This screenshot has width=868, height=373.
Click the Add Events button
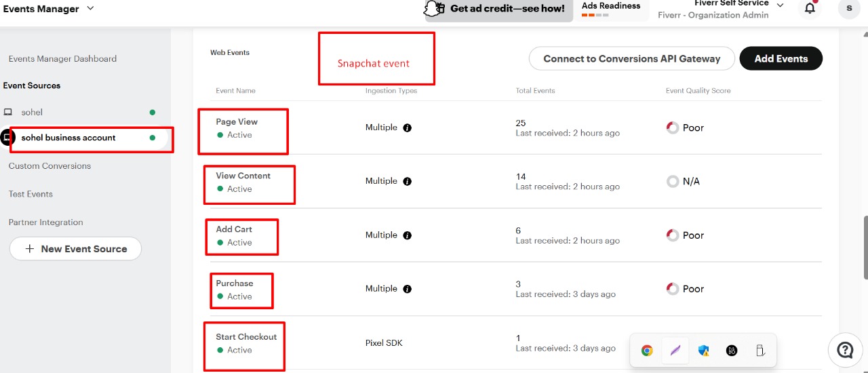[x=781, y=58]
